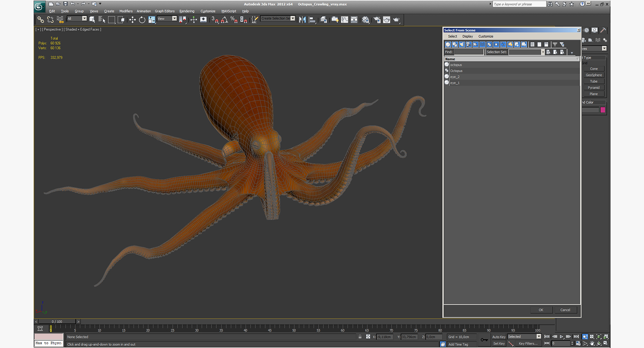644x348 pixels.
Task: Toggle Display Geometry filter in Select From Scene
Action: (x=448, y=44)
